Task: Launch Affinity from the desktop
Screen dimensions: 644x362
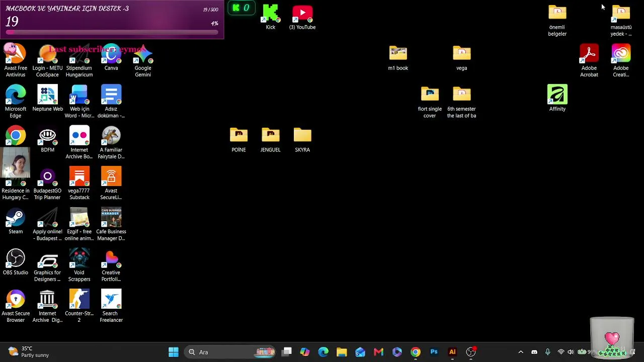Action: click(557, 99)
